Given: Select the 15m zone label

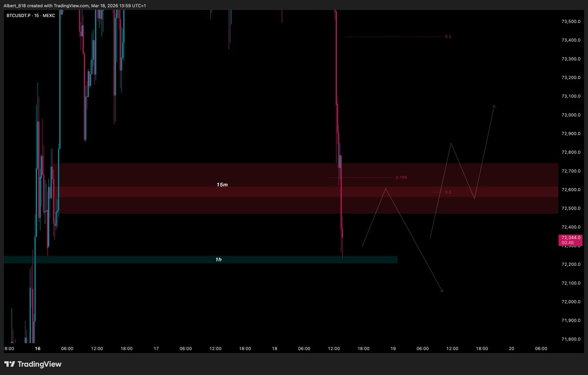Looking at the screenshot, I should [x=222, y=185].
